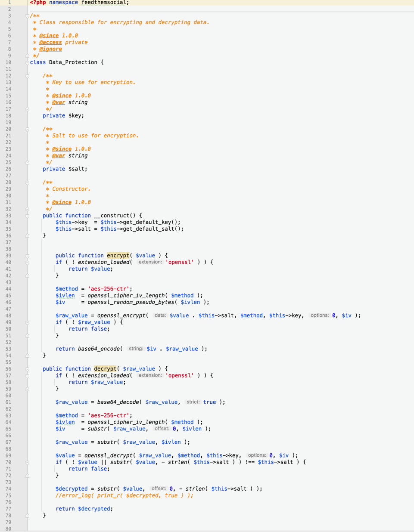Click the openssl_encrypt function call
Screen dimensions: 414x532
121,315
